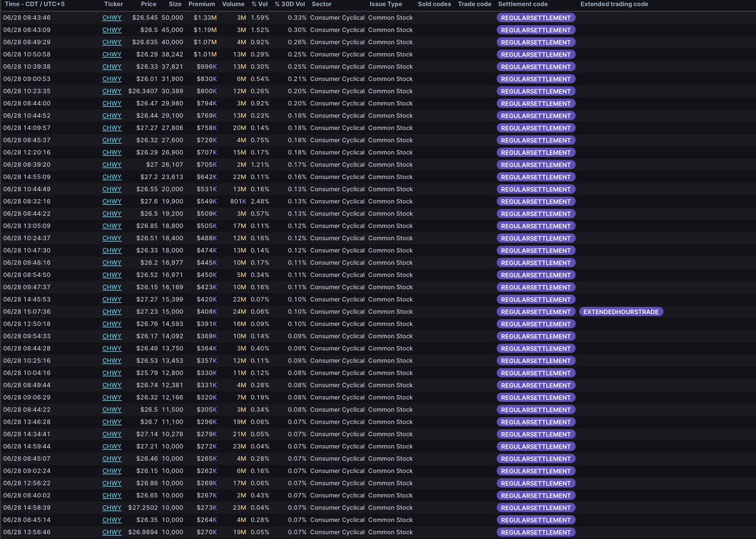The height and width of the screenshot is (539, 756).
Task: Click the timestamp 06/28 12:56:22
Action: coord(27,484)
